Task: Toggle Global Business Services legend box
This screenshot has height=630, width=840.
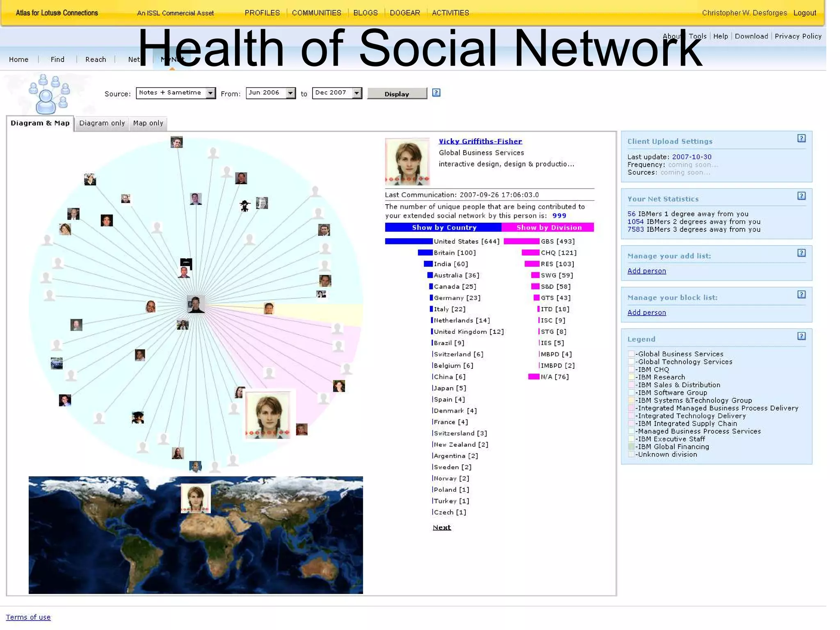Action: tap(631, 354)
